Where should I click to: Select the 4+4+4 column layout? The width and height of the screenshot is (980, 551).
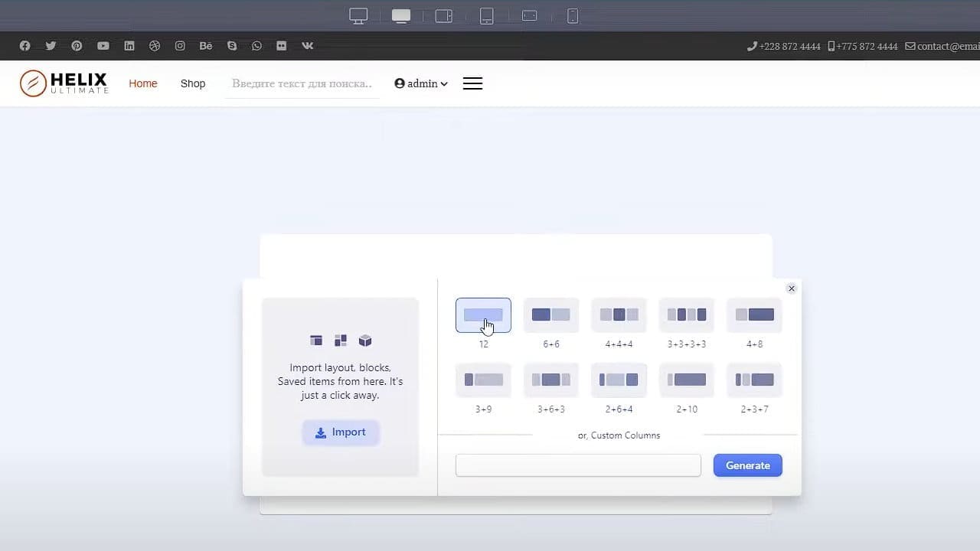[619, 315]
